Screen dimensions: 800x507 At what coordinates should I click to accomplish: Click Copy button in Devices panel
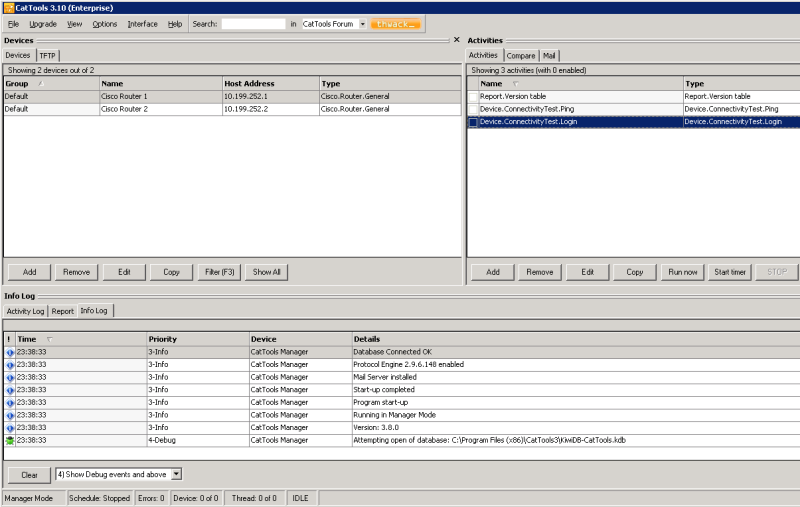171,272
